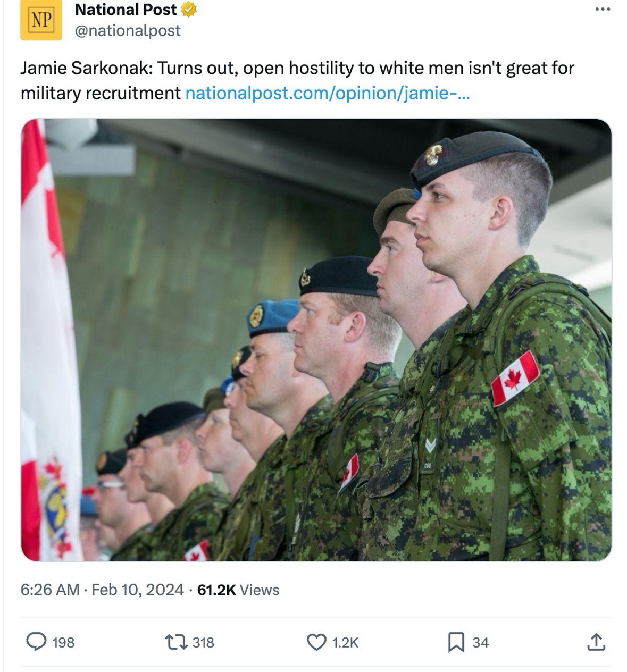
Task: Click the Feb 10, 2024 date
Action: point(138,590)
